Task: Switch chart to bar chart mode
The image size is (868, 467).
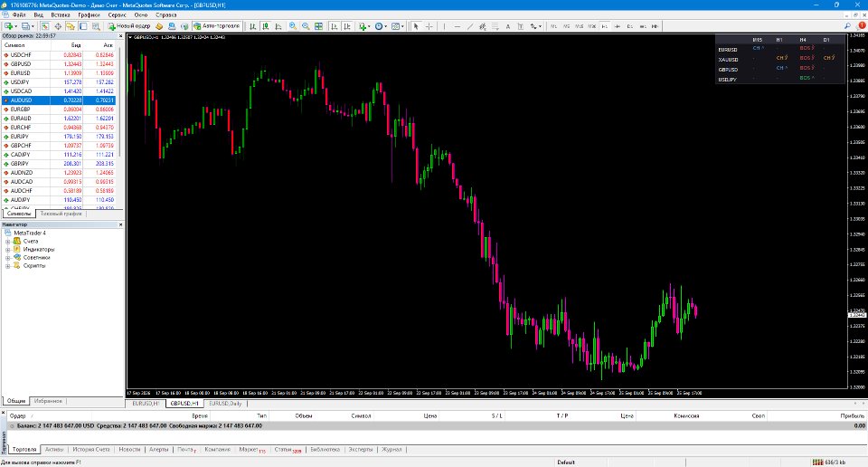Action: click(253, 26)
